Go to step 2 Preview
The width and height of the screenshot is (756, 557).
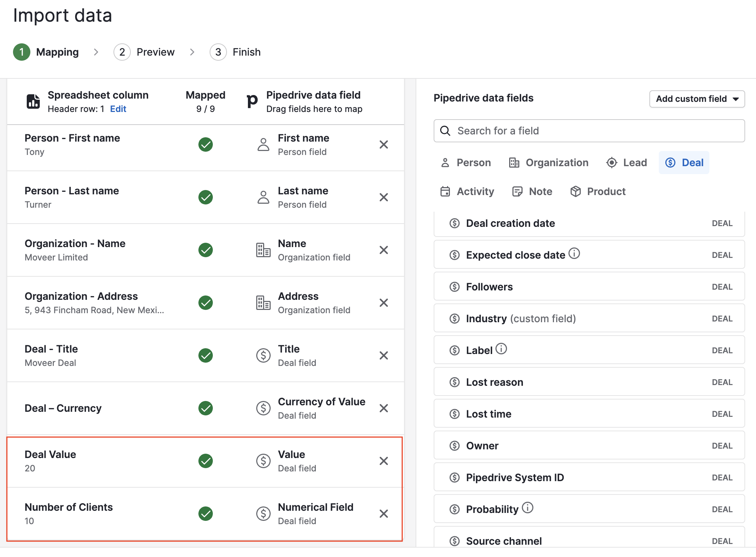(145, 52)
